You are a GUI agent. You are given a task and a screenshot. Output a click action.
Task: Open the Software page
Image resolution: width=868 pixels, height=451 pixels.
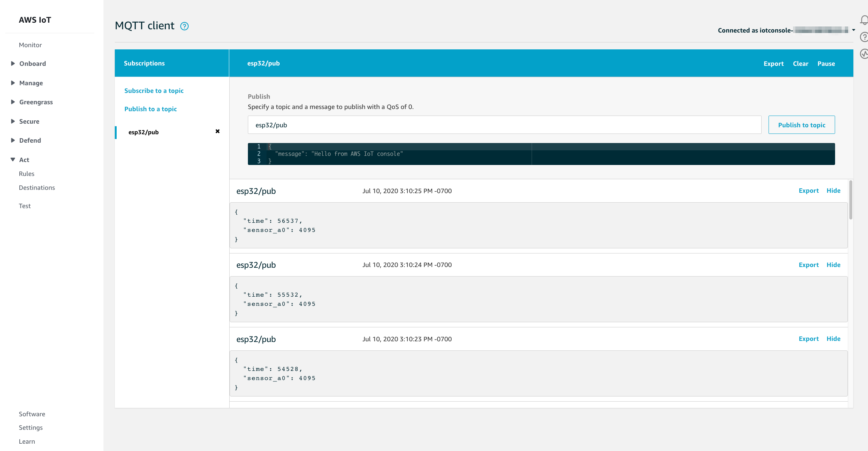[32, 414]
